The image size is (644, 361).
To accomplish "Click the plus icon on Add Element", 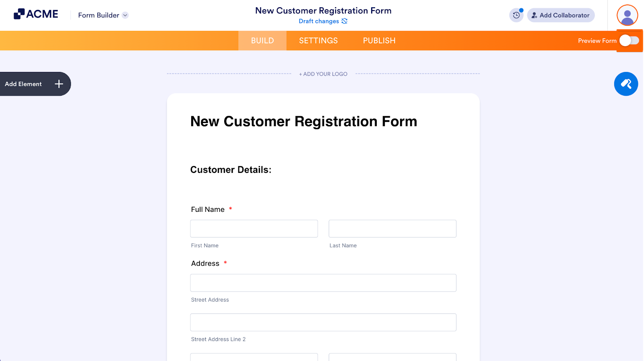I will (x=58, y=84).
